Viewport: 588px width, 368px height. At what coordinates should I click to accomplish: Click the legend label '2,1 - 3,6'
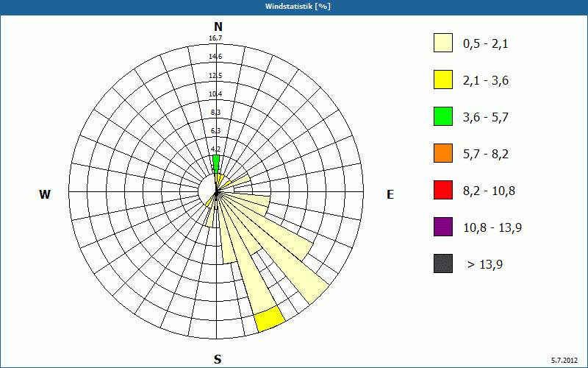(x=486, y=81)
